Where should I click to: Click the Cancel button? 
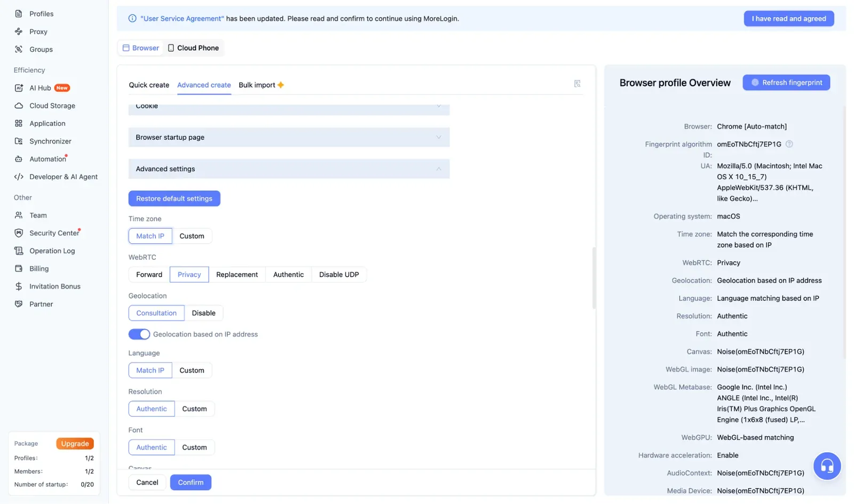147,482
